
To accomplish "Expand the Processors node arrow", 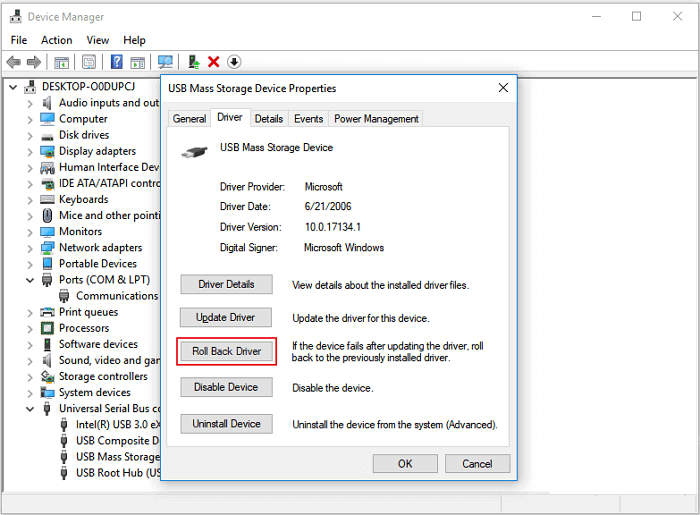I will (x=30, y=329).
